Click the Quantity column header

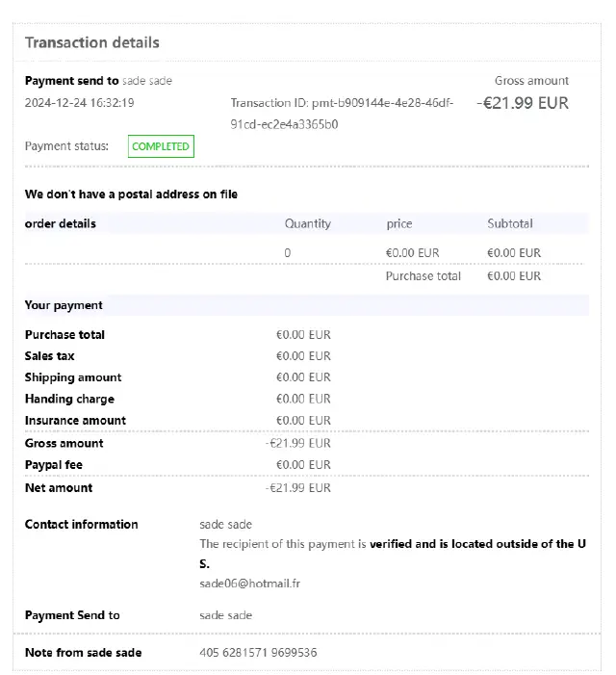click(307, 223)
